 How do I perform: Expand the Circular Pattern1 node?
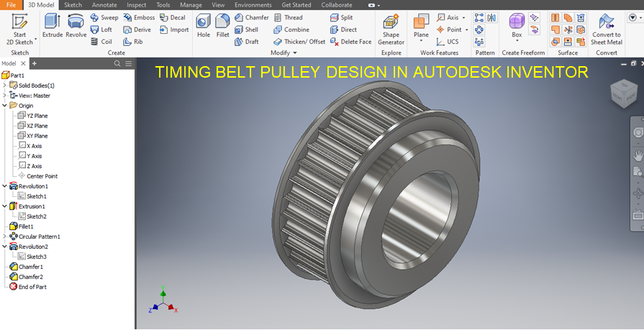tap(4, 237)
